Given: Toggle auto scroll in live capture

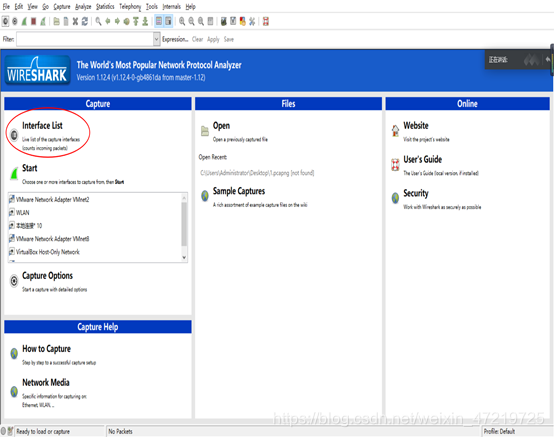Looking at the screenshot, I should 169,22.
